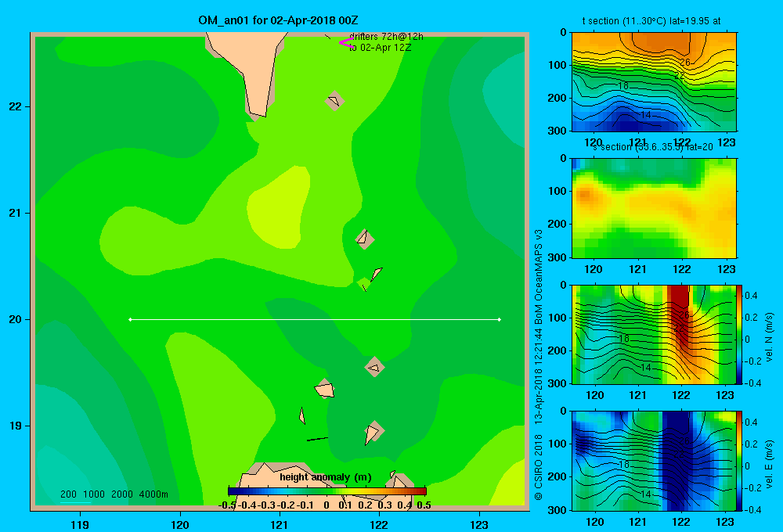Select the 'height anomaly (m)' label
The width and height of the screenshot is (783, 532).
[326, 477]
